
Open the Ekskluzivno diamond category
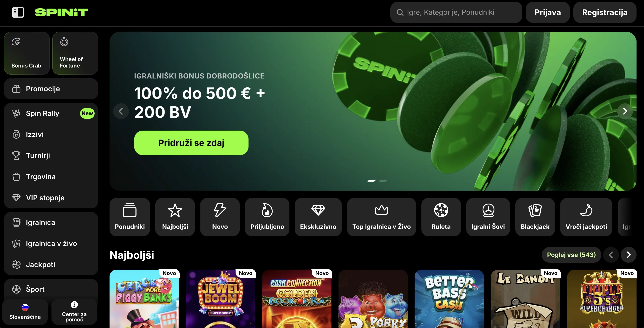pyautogui.click(x=318, y=217)
